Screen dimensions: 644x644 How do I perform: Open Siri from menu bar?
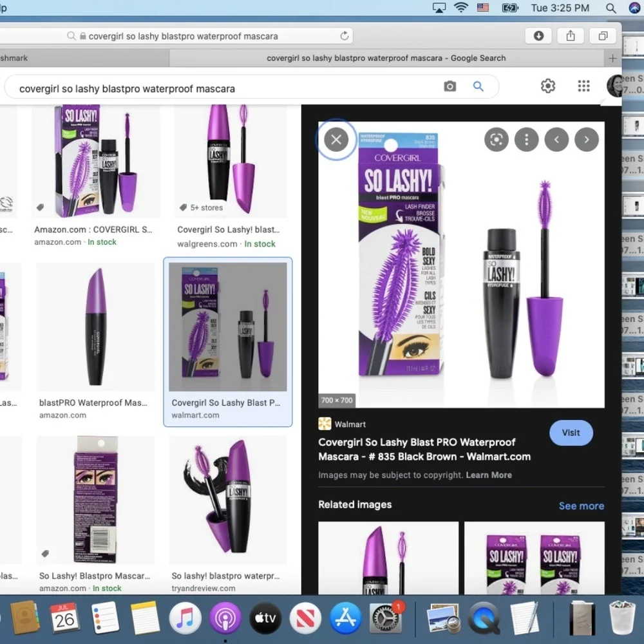point(635,8)
